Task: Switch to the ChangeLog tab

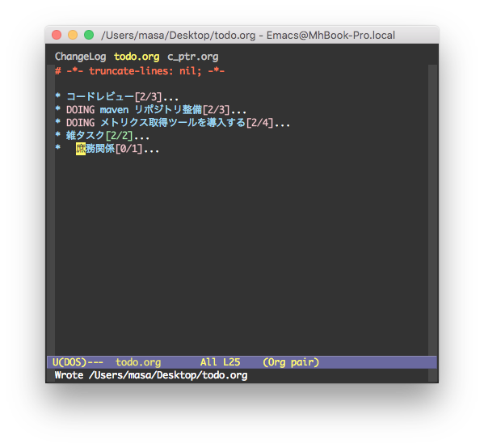Action: click(x=80, y=57)
